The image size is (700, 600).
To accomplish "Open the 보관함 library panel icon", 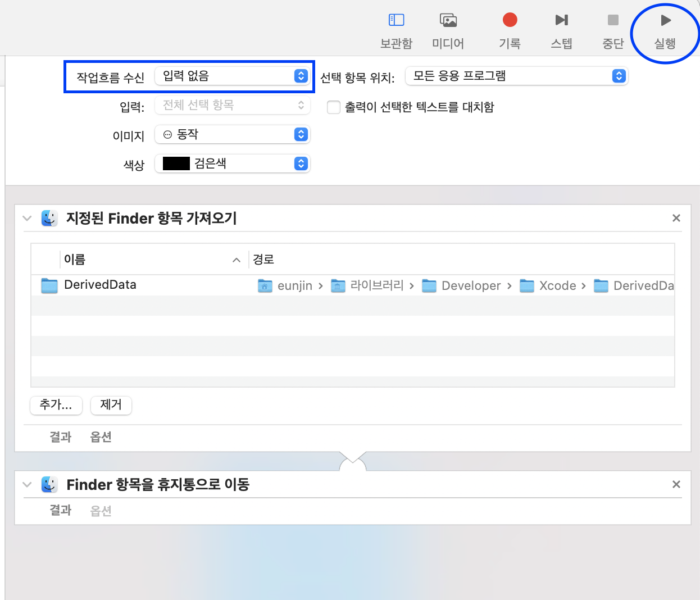I will coord(396,20).
